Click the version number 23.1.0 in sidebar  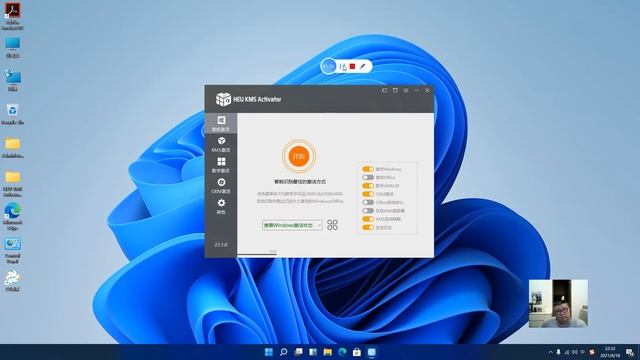pyautogui.click(x=221, y=245)
